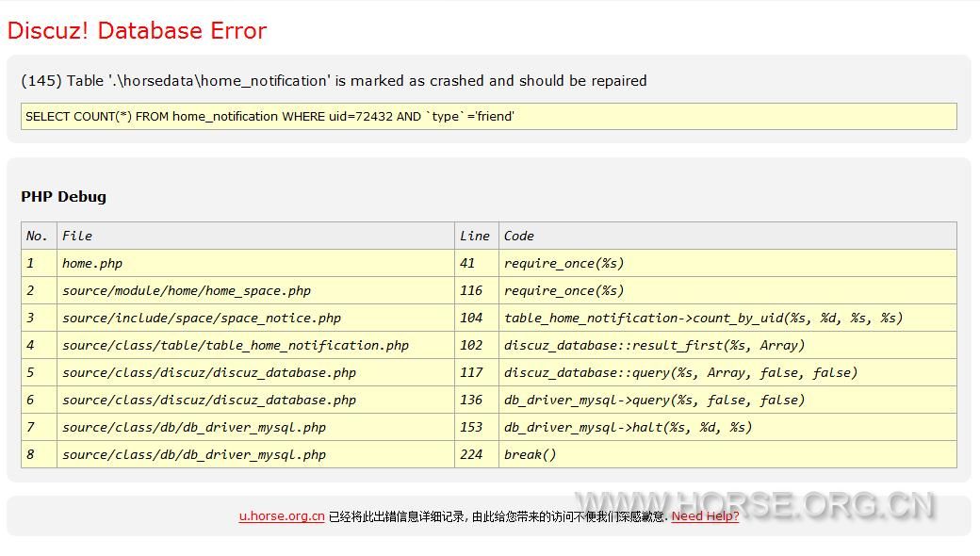Click the error 145 crashed table message
Viewport: 980px width, 556px height.
(334, 81)
